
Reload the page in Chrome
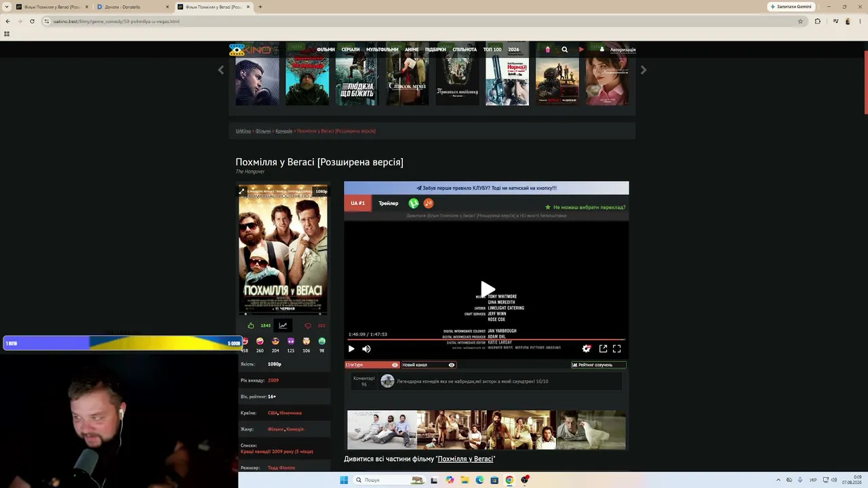click(x=32, y=21)
